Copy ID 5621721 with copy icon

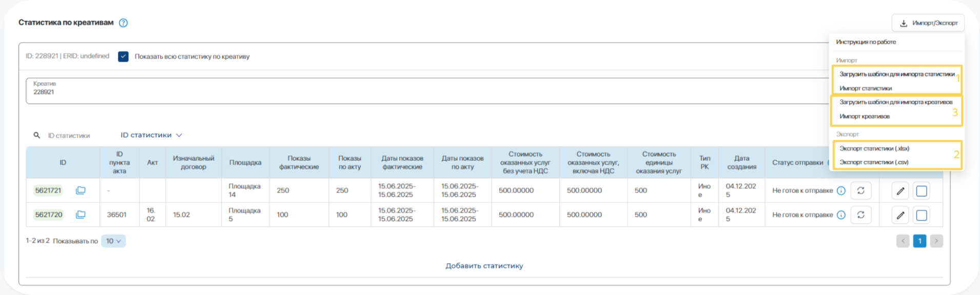(81, 191)
